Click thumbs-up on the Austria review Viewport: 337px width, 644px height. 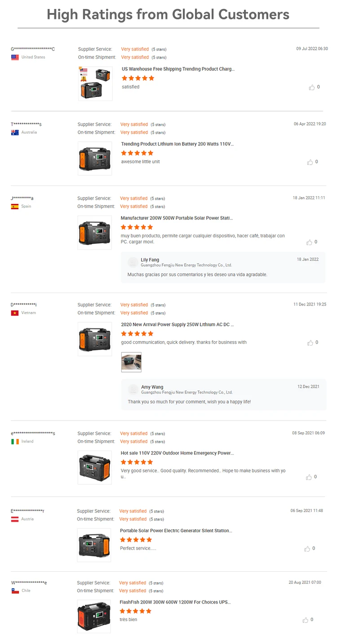click(x=307, y=549)
